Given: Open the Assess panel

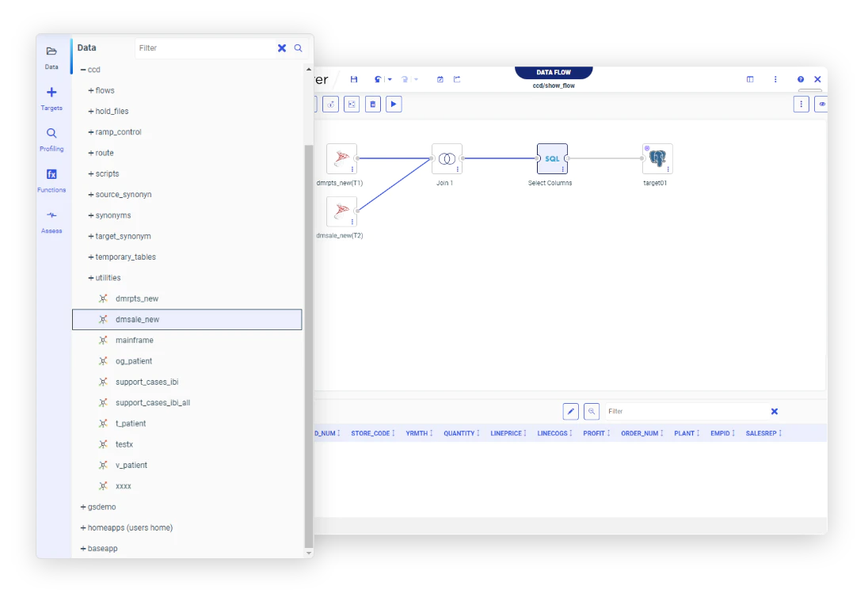Looking at the screenshot, I should point(51,222).
